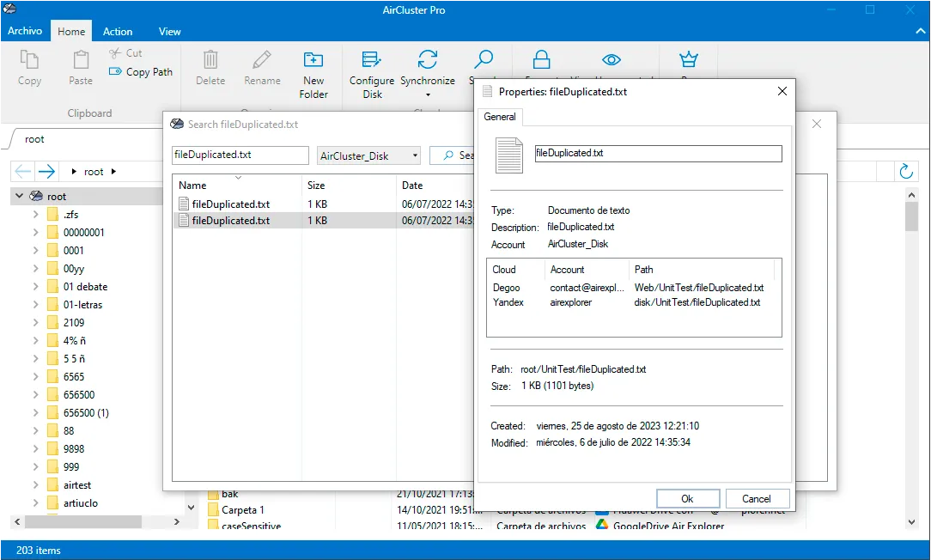This screenshot has height=560, width=931.
Task: Click the padlock Encrypt icon
Action: [541, 60]
